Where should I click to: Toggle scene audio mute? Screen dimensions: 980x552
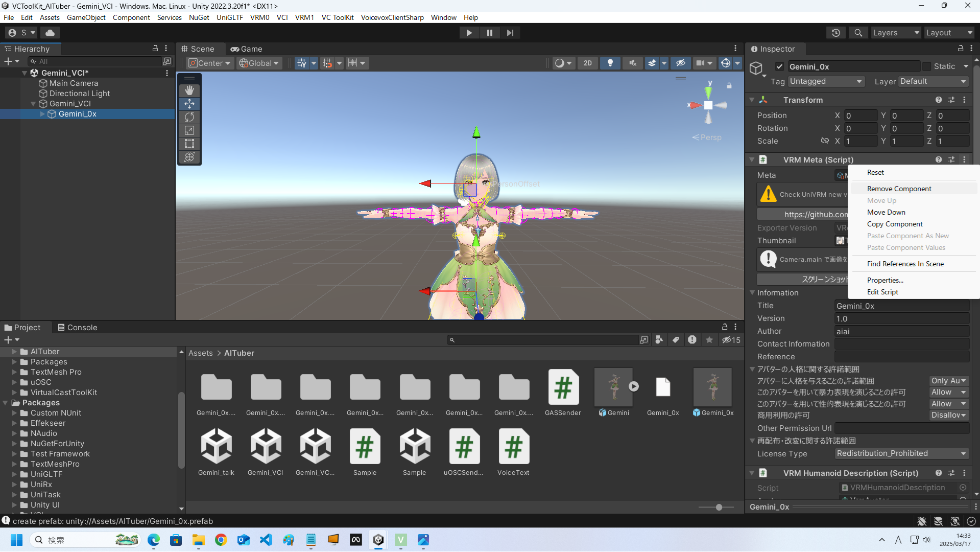632,63
